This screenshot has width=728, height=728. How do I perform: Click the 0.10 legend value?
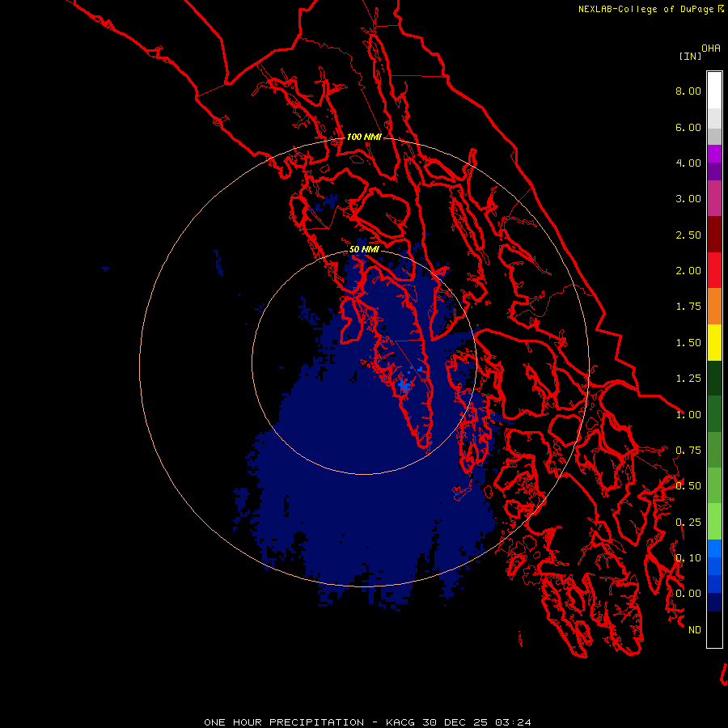[688, 558]
